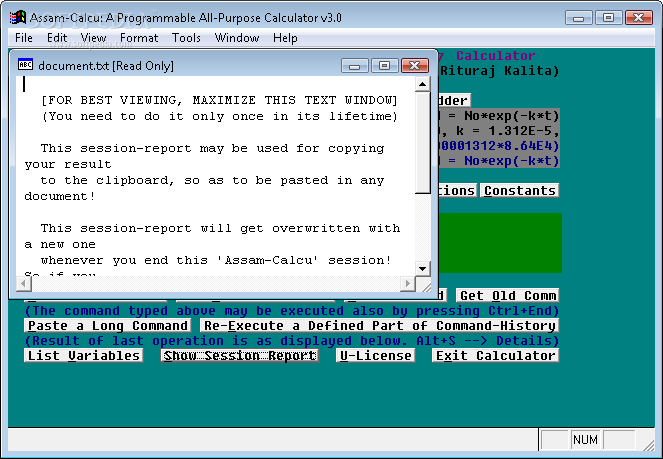Open the U-License button
Screen dimensions: 663x459
point(375,356)
